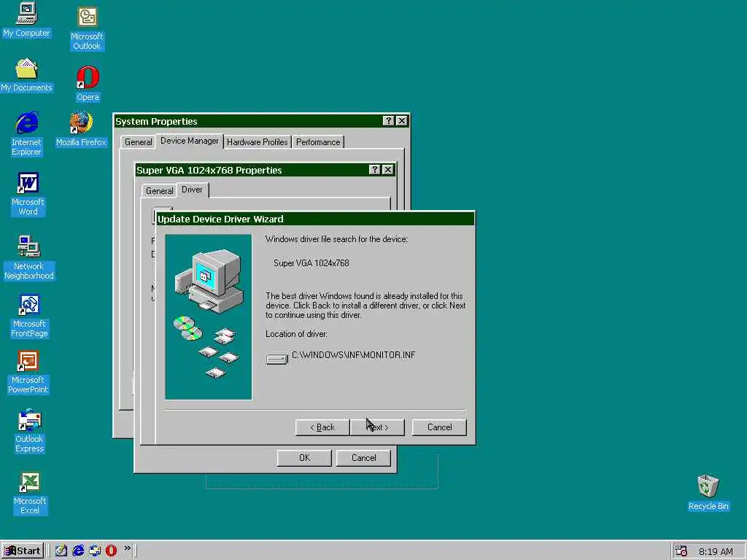Image resolution: width=747 pixels, height=560 pixels.
Task: Open Hardware Profiles tab
Action: (258, 142)
